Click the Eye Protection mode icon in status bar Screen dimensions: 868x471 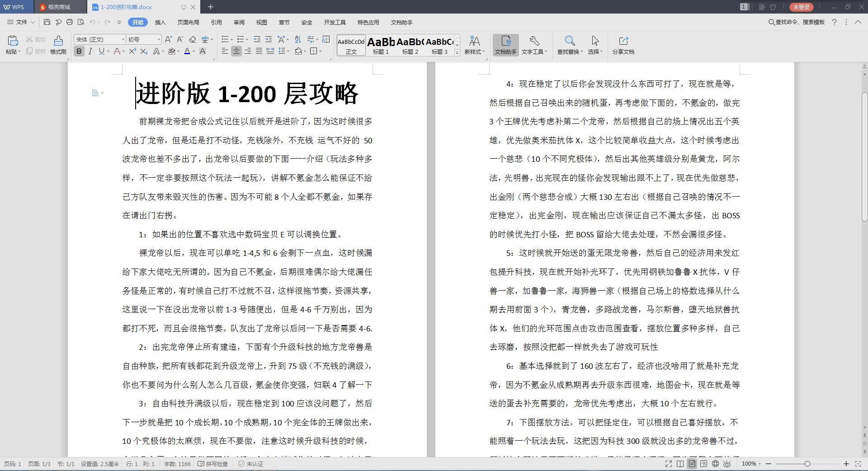(727, 464)
